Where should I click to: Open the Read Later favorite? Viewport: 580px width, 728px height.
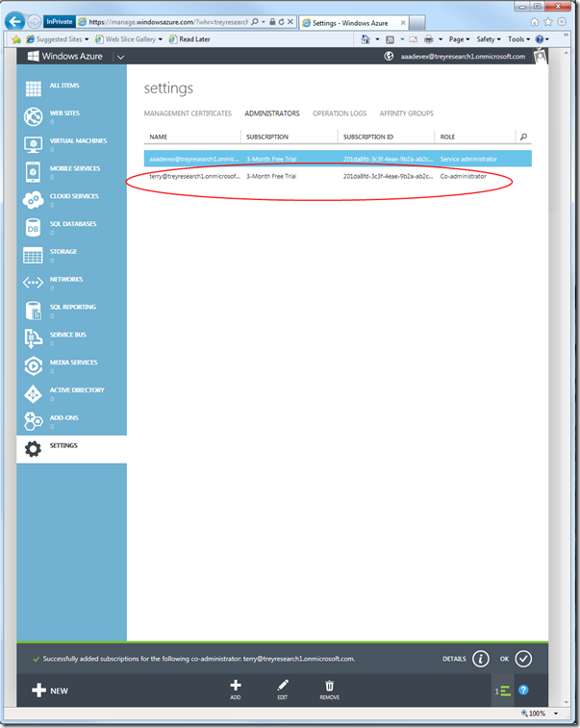[189, 39]
